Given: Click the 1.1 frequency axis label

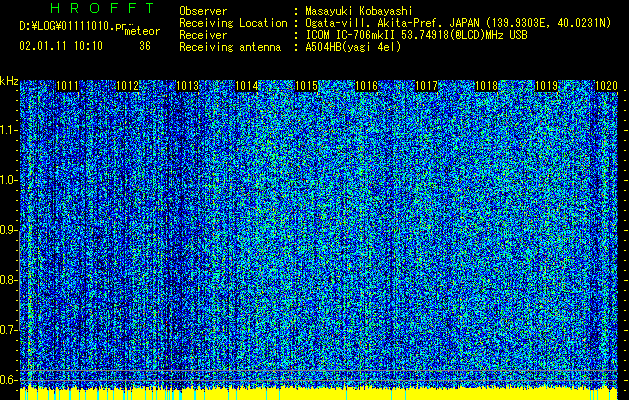Looking at the screenshot, I should point(8,130).
